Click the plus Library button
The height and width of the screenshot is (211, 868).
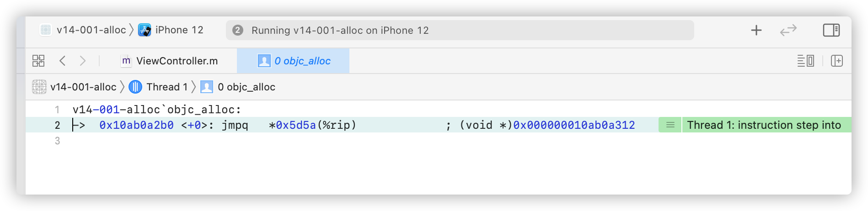coord(756,30)
